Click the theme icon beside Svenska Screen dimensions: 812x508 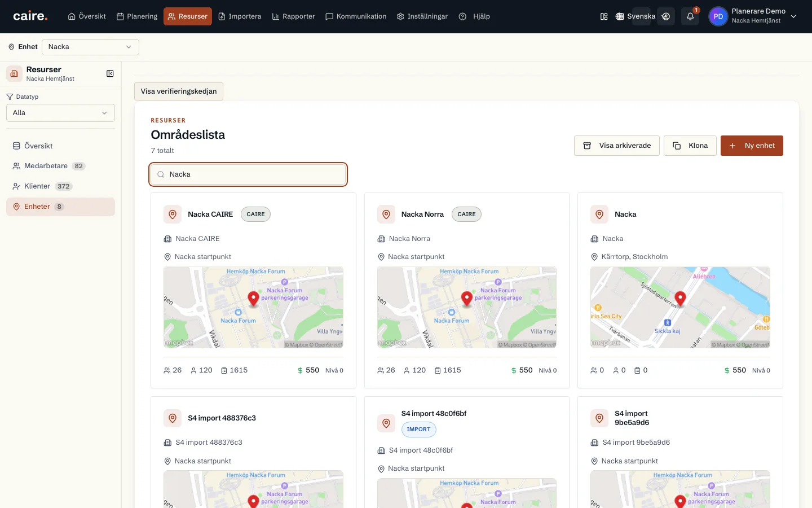[x=666, y=16]
